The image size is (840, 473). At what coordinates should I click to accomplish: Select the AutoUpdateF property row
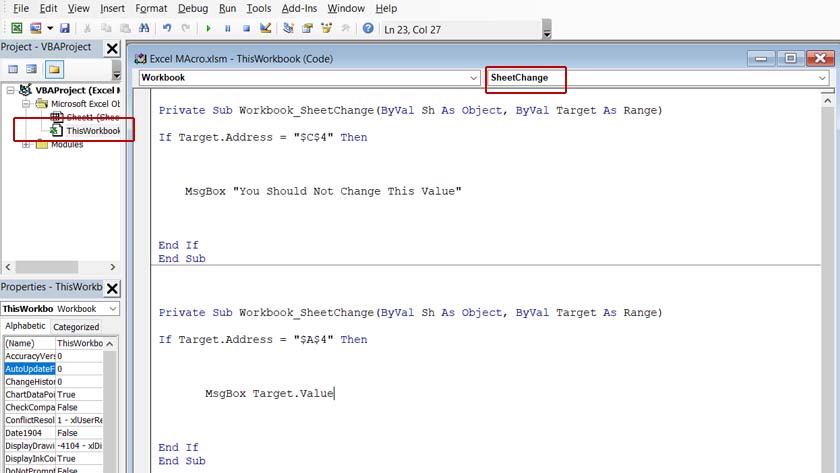coord(53,369)
